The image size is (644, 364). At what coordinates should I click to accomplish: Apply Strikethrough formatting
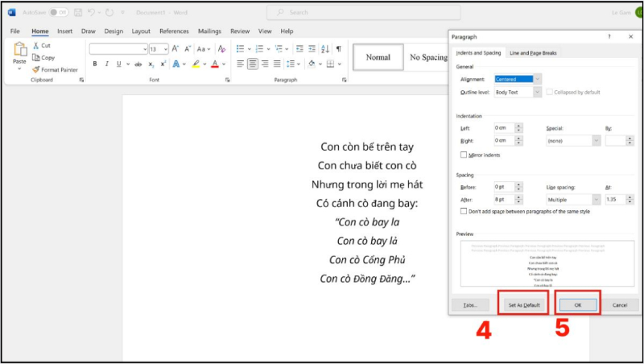(x=138, y=64)
